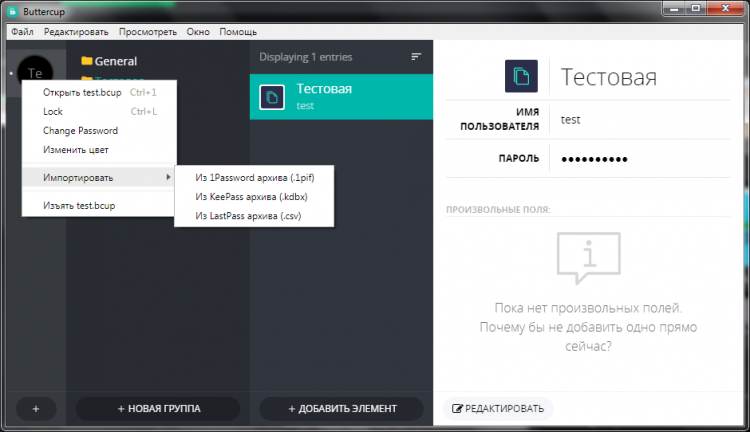The image size is (750, 432).
Task: Select Lock from the context menu
Action: [x=99, y=111]
